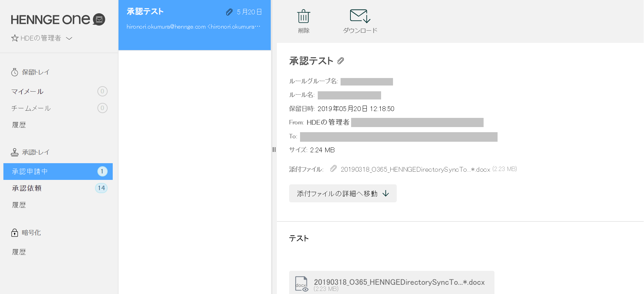Screen dimensions: 644x294
Task: Click the 承認申請中 count badge 1
Action: [102, 171]
